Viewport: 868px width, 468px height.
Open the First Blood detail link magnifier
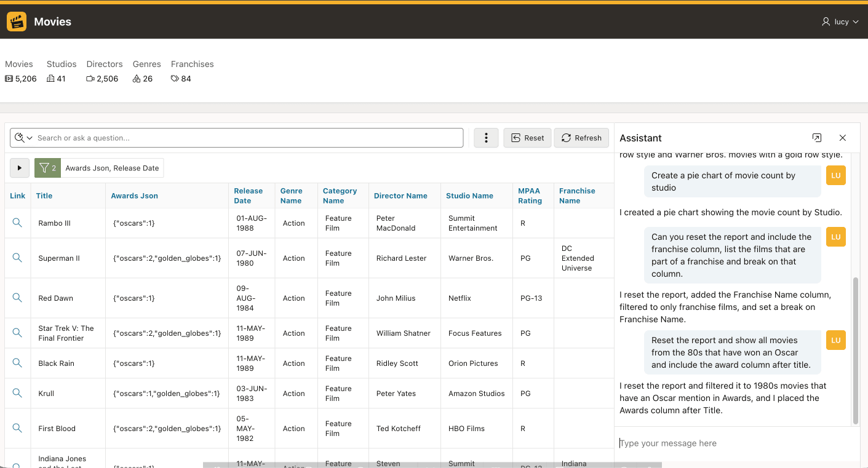(x=17, y=428)
